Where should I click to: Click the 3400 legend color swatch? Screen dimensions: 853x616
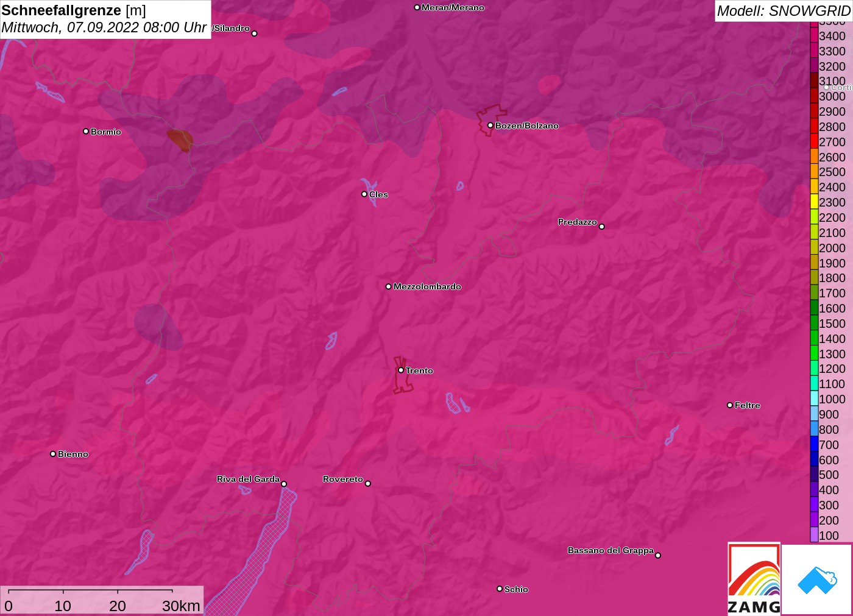tap(814, 35)
